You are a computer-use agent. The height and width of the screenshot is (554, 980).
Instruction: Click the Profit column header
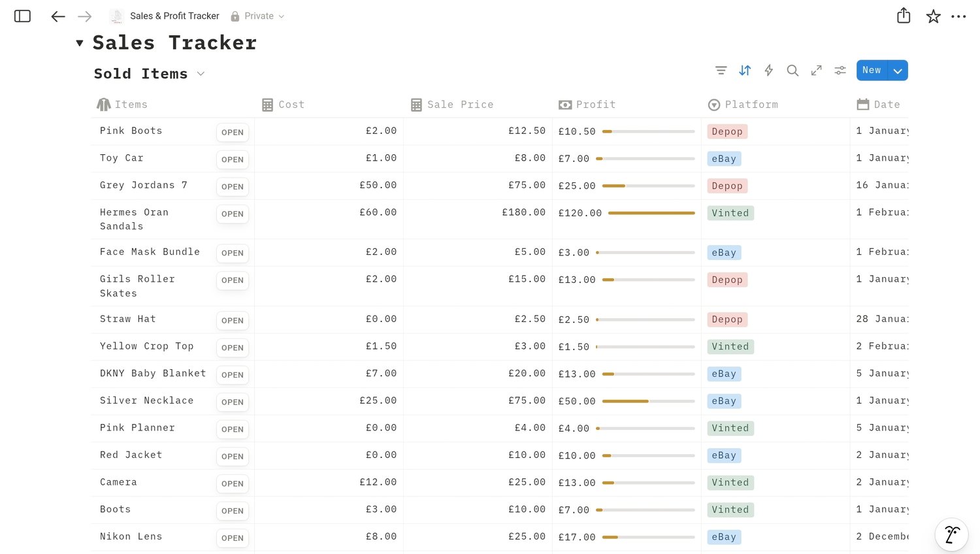(x=595, y=105)
